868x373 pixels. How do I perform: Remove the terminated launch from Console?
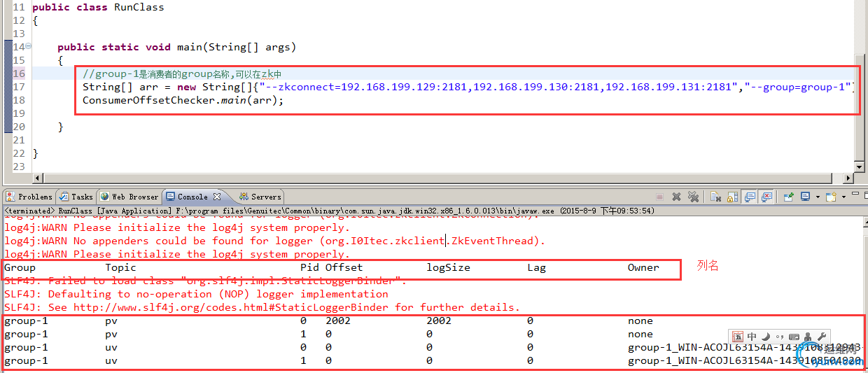click(676, 197)
